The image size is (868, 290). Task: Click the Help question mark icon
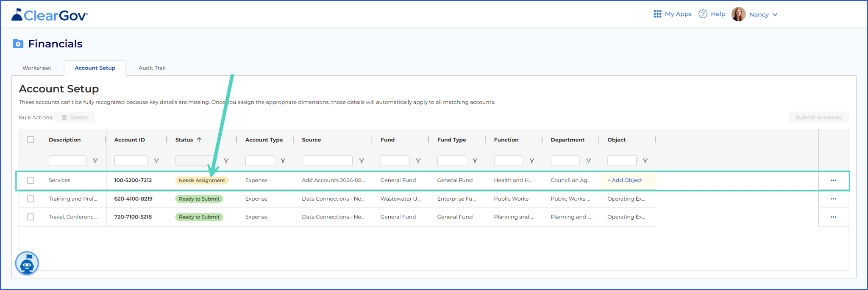click(x=703, y=14)
